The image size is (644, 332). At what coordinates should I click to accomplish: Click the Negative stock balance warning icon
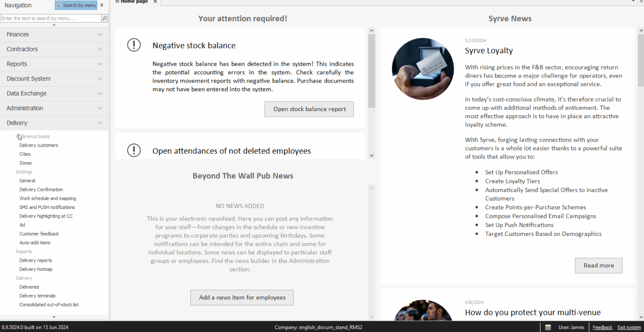pos(134,45)
